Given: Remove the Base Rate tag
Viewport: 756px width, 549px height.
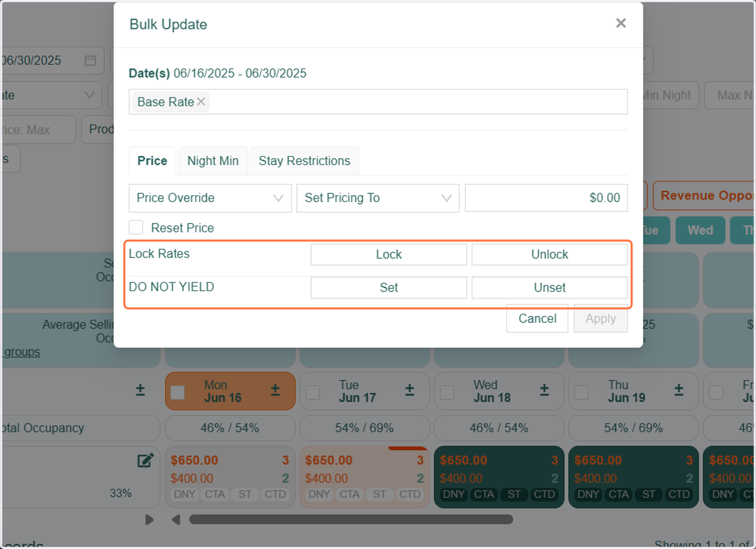Looking at the screenshot, I should pyautogui.click(x=201, y=101).
